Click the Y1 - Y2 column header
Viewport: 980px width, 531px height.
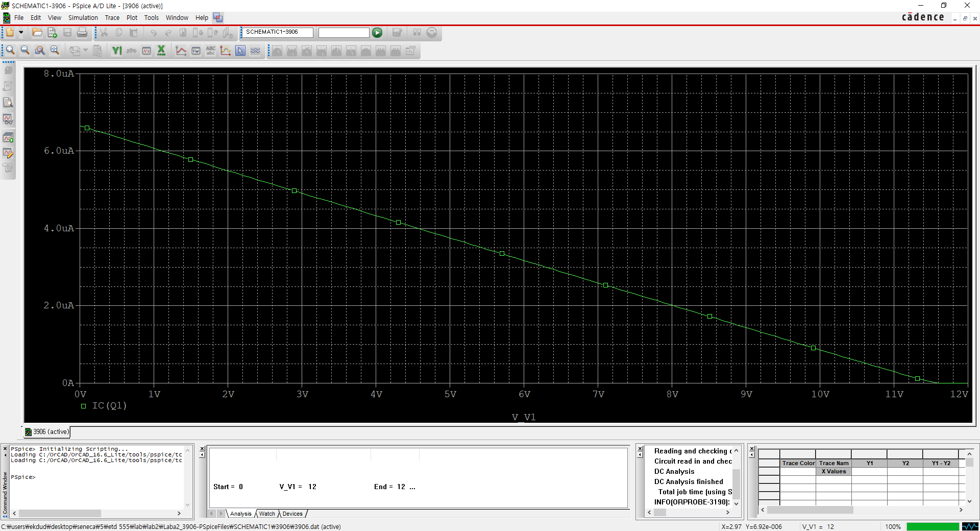point(941,463)
